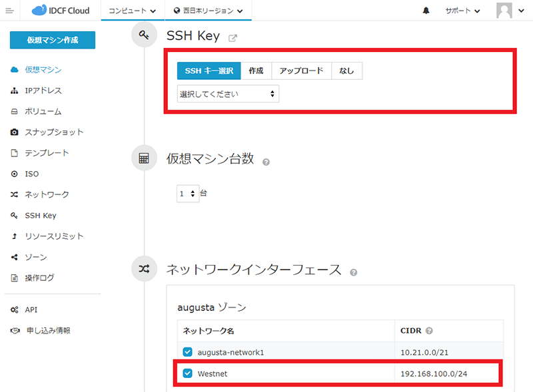Switch to the アップロード tab
This screenshot has width=533, height=392.
coord(301,71)
